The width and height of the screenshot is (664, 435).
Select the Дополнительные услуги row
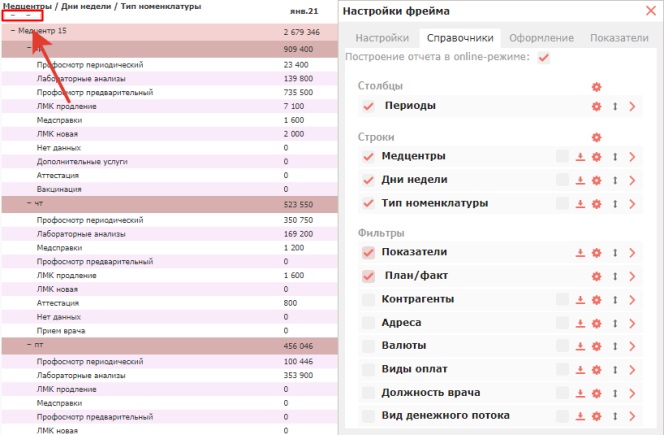169,161
